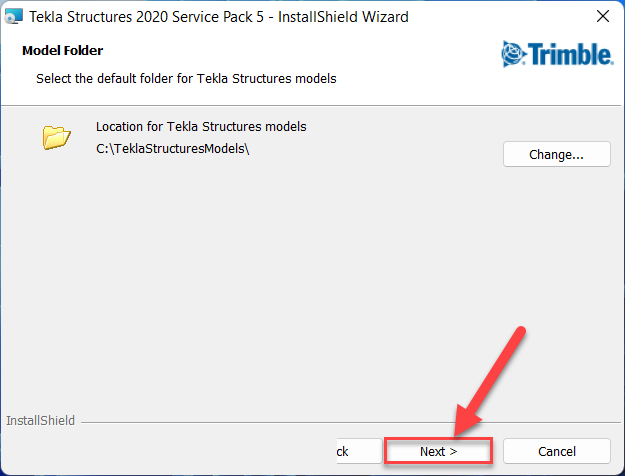
Task: Click the yellow folder icon
Action: [57, 137]
